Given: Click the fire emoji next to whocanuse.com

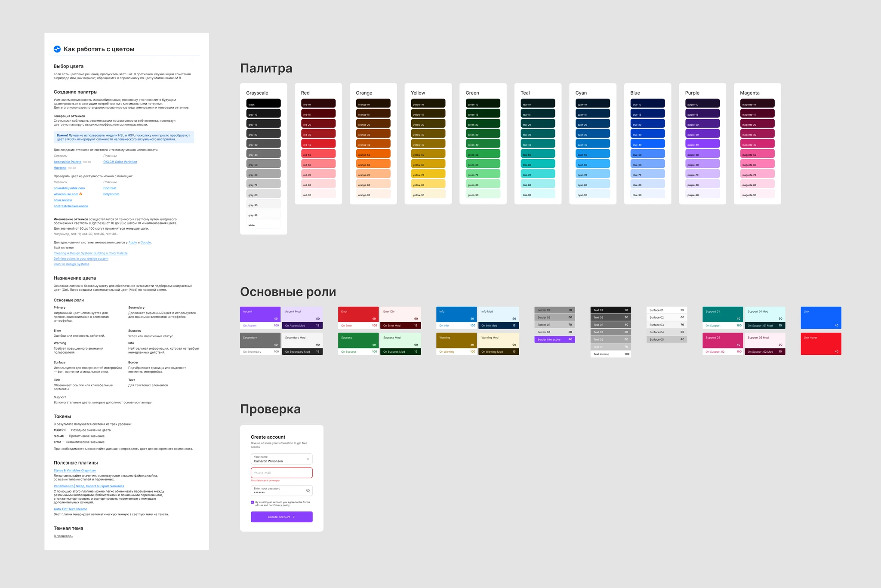Looking at the screenshot, I should [80, 194].
